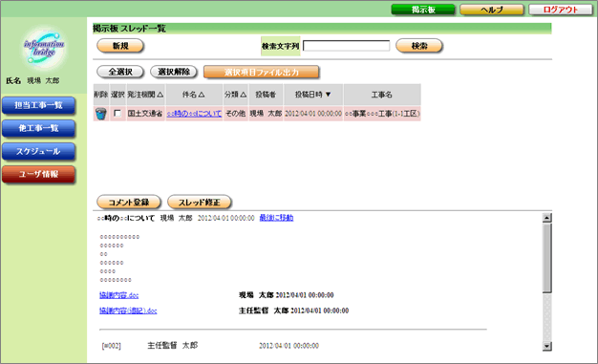
Task: Click the 全選択 button
Action: pos(120,72)
